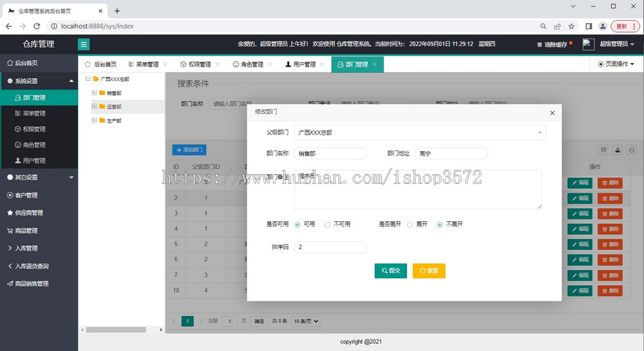Close the 角色管理 tab
The width and height of the screenshot is (644, 351).
[x=270, y=64]
